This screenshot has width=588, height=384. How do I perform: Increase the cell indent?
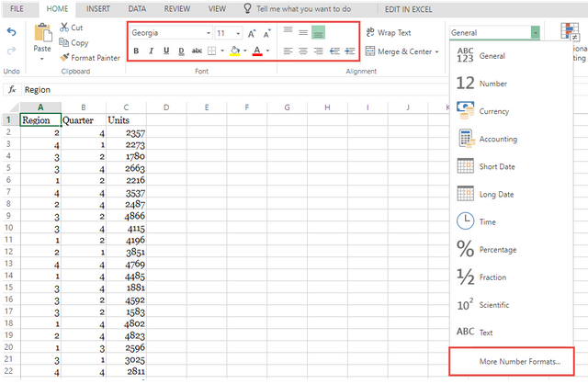click(349, 51)
